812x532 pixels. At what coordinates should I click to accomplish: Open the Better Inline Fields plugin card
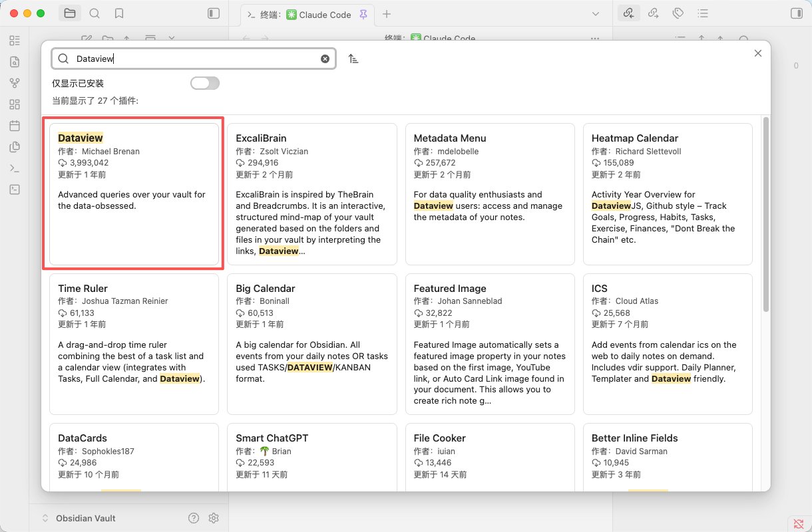[668, 458]
